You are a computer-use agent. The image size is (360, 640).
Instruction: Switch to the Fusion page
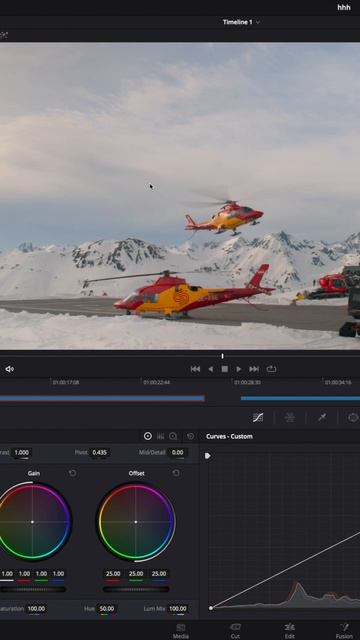pyautogui.click(x=344, y=631)
